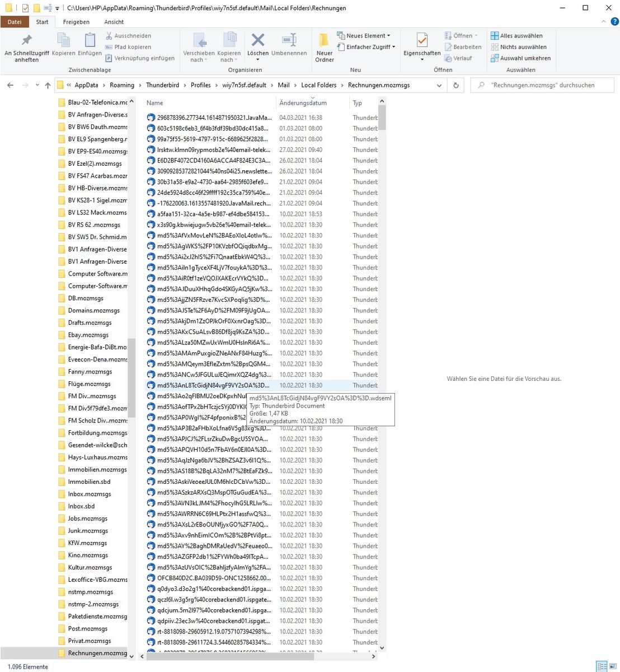
Task: Switch to details view icon in status bar
Action: (x=602, y=666)
